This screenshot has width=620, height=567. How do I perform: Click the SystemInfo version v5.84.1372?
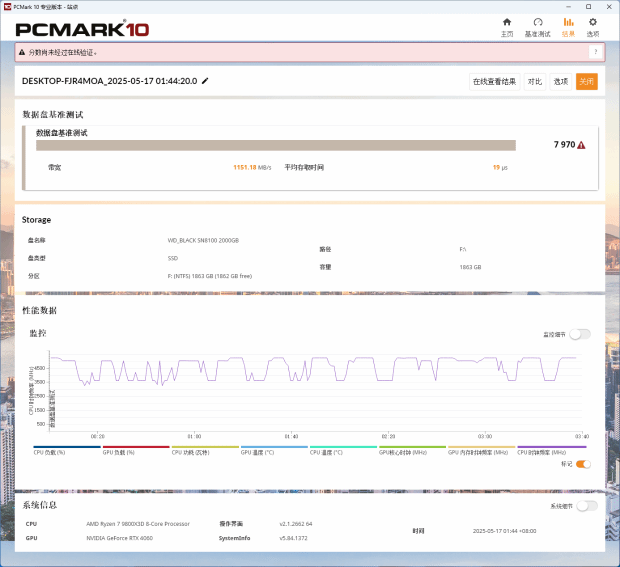[x=293, y=538]
